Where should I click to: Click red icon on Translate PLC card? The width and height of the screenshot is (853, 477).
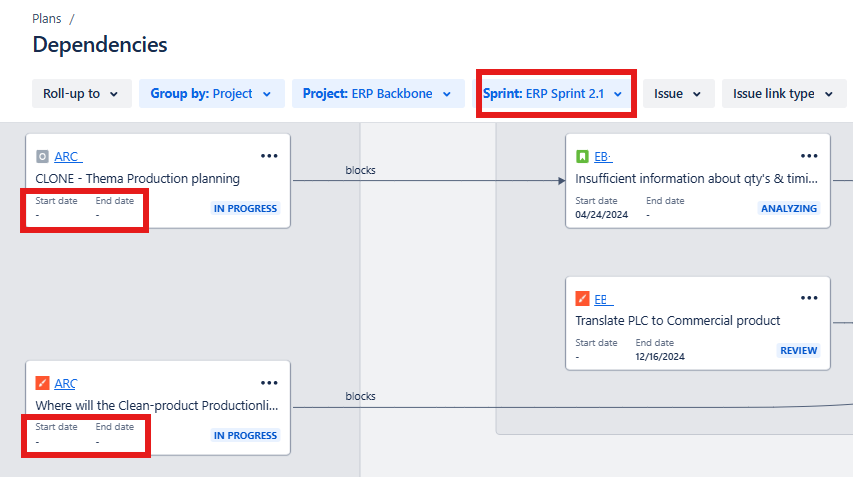(582, 299)
